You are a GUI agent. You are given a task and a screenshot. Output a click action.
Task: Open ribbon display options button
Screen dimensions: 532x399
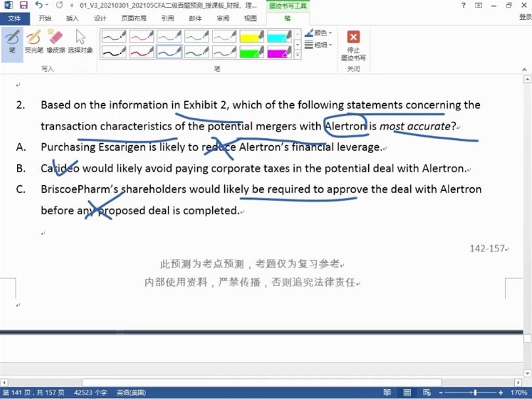coord(479,5)
